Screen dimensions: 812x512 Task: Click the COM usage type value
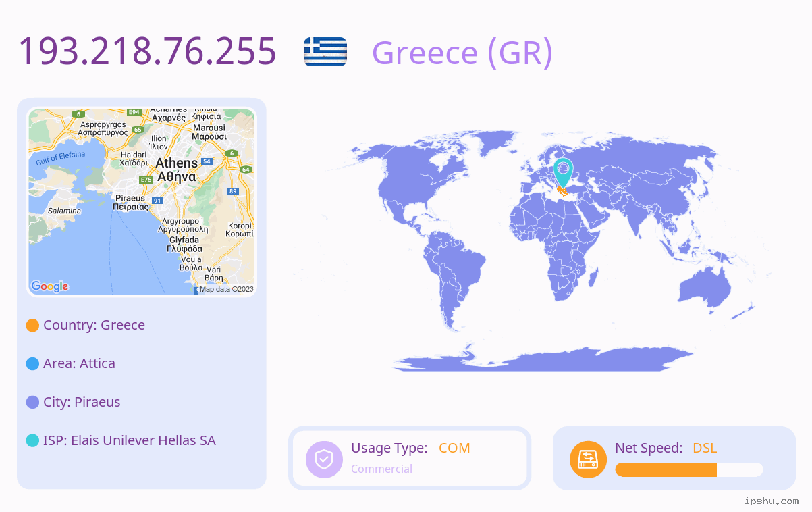point(454,448)
